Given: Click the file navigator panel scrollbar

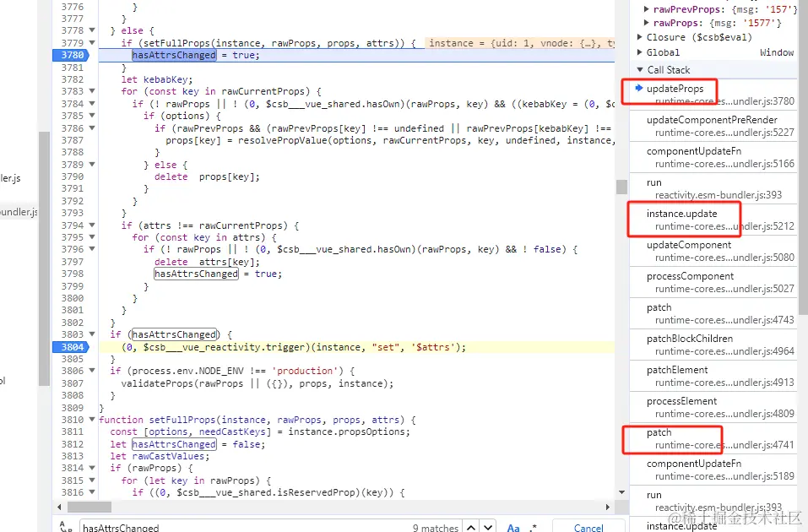Looking at the screenshot, I should pyautogui.click(x=44, y=258).
